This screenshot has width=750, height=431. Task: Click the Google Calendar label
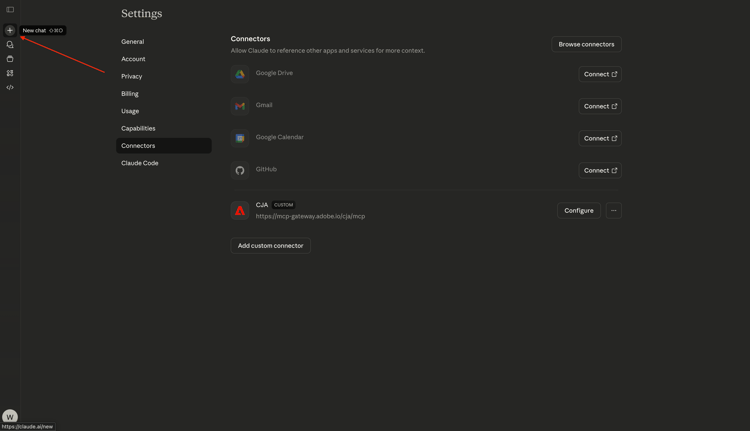[279, 137]
